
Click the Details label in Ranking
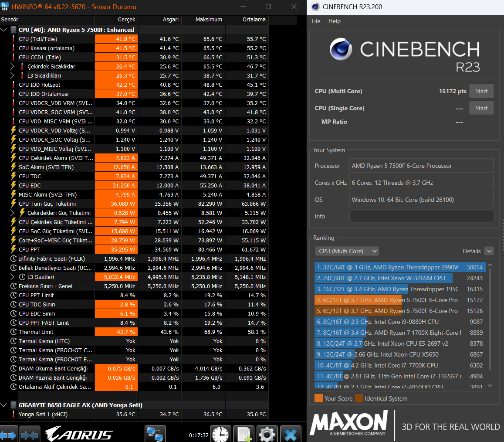pyautogui.click(x=471, y=251)
